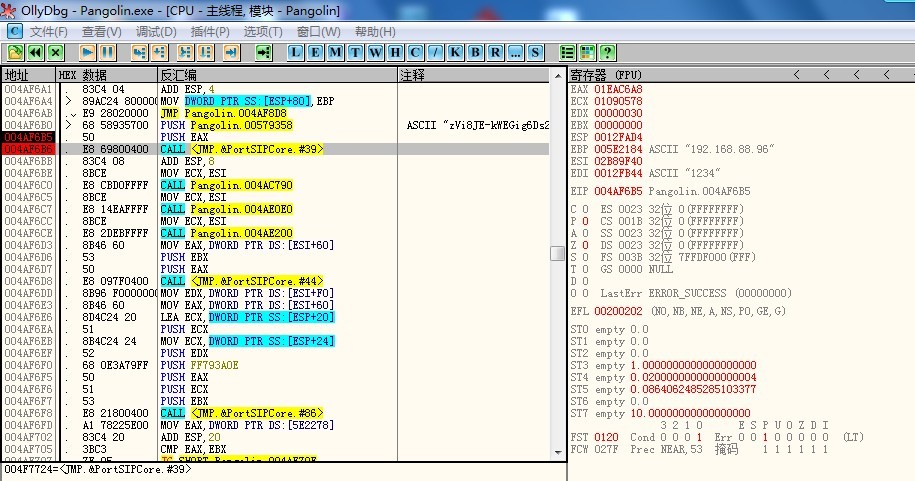Click the 寄存器 (FPU) header to switch register view
915x481 pixels.
(606, 75)
